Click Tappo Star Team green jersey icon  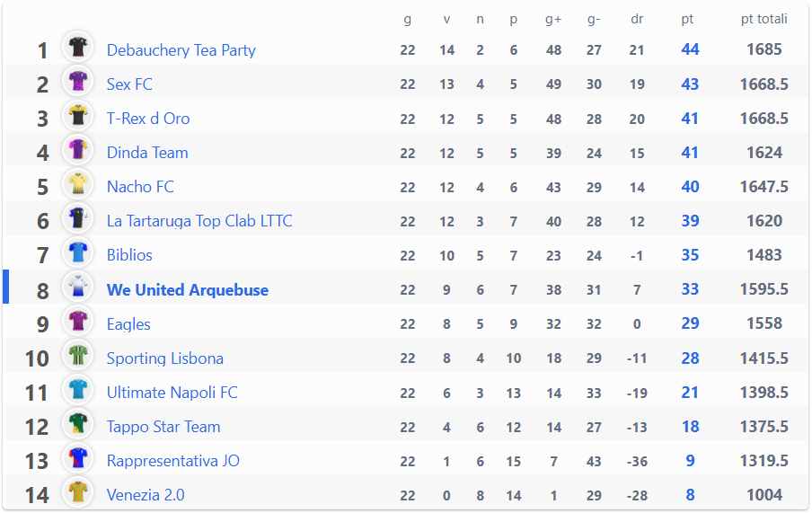[x=77, y=423]
